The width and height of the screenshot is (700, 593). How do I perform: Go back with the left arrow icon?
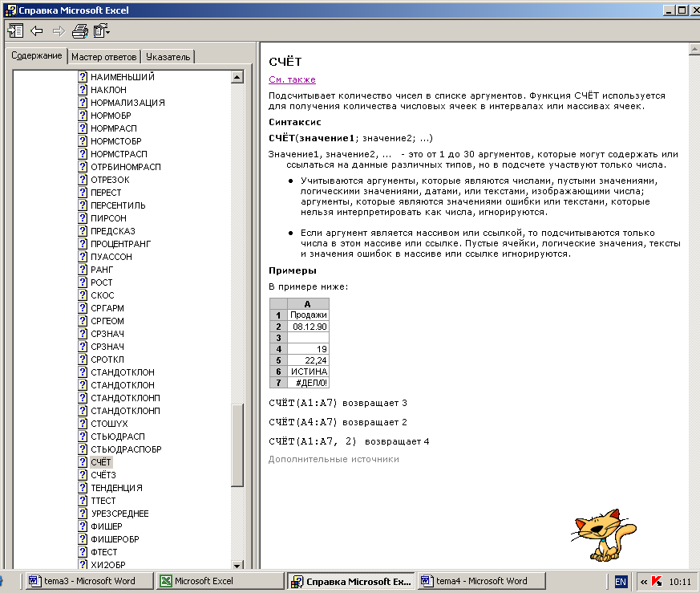point(37,30)
